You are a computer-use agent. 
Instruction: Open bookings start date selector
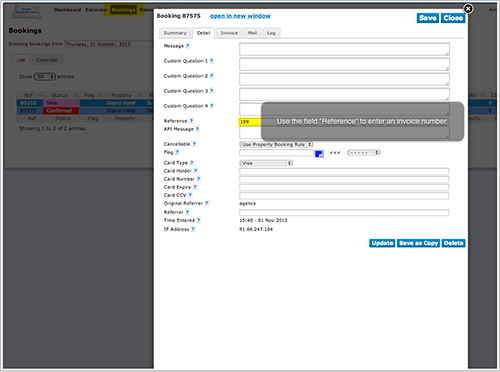[x=109, y=44]
